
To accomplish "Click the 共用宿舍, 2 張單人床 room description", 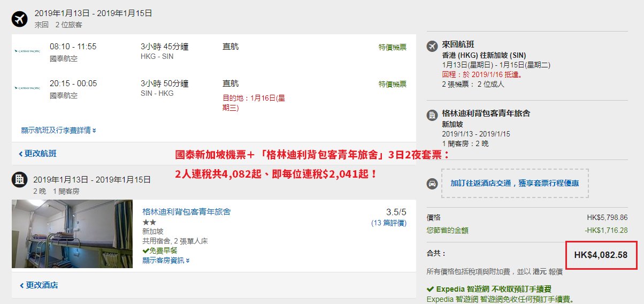I will [174, 241].
